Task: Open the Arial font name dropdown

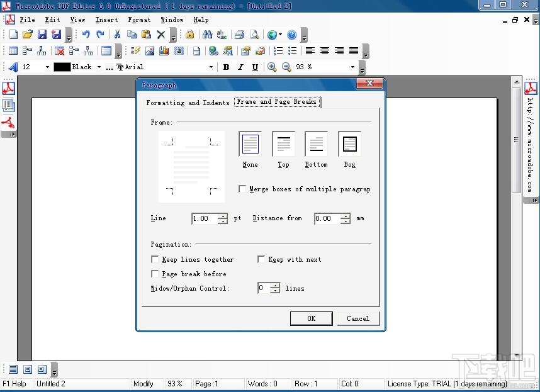Action: (211, 67)
